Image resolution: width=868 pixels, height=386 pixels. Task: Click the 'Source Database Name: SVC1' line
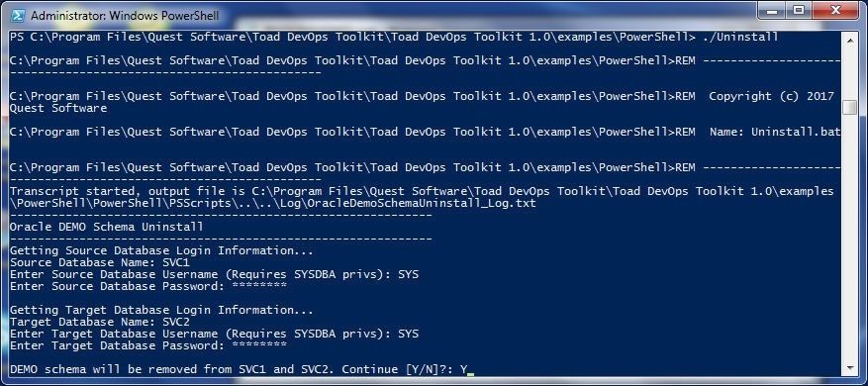(100, 262)
